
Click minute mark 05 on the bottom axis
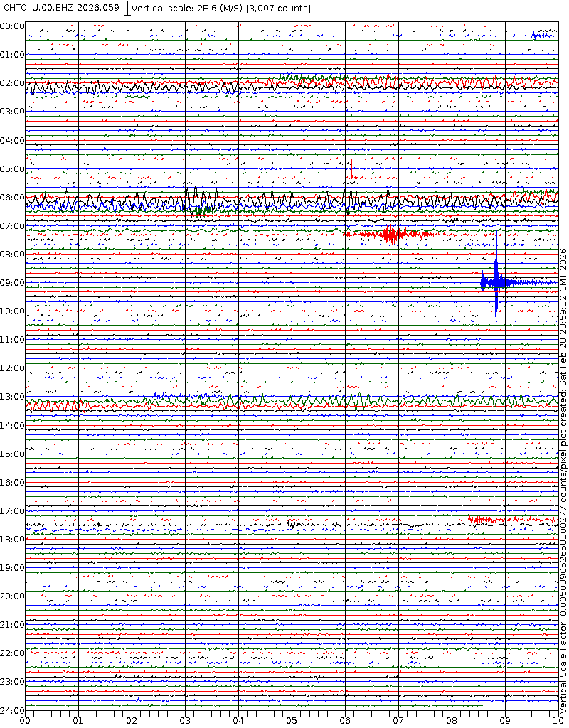(x=292, y=721)
